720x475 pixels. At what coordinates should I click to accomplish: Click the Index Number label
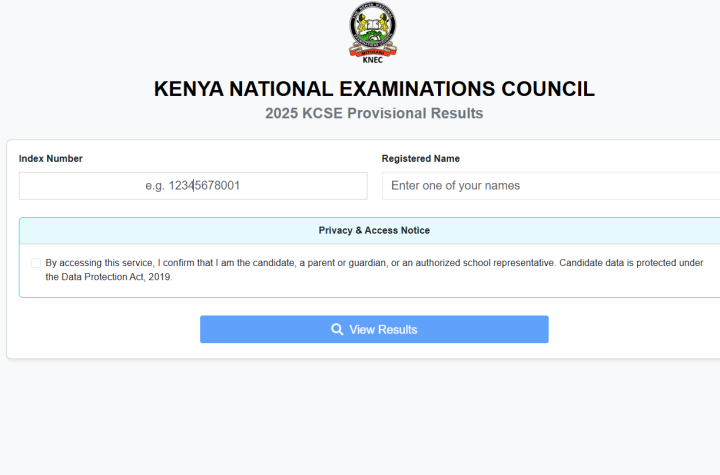click(50, 159)
